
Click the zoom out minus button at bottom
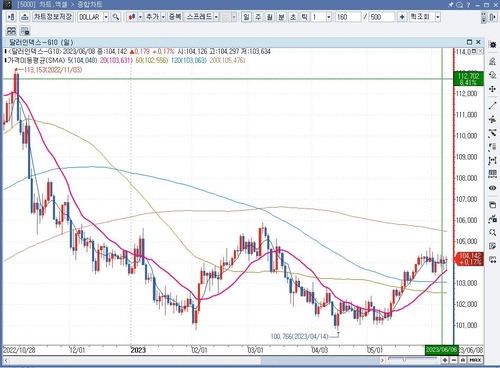click(454, 360)
